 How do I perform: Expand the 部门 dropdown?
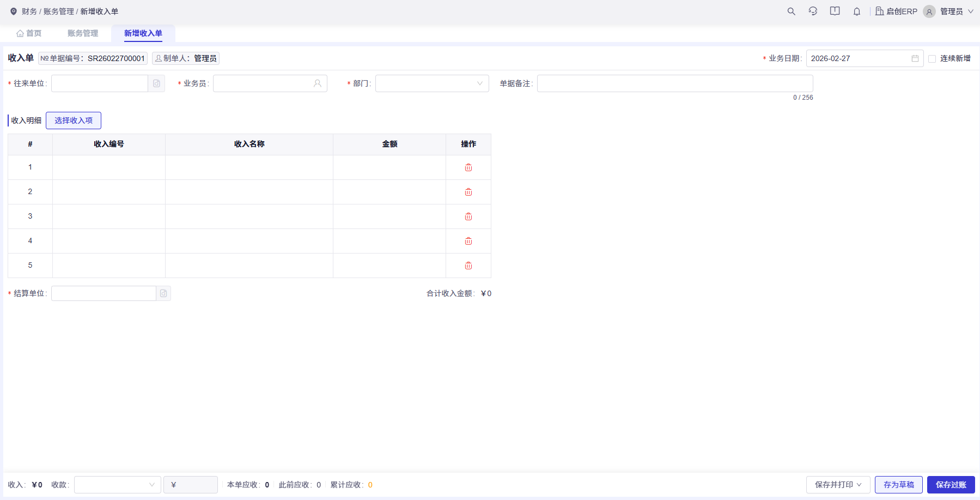coord(432,83)
